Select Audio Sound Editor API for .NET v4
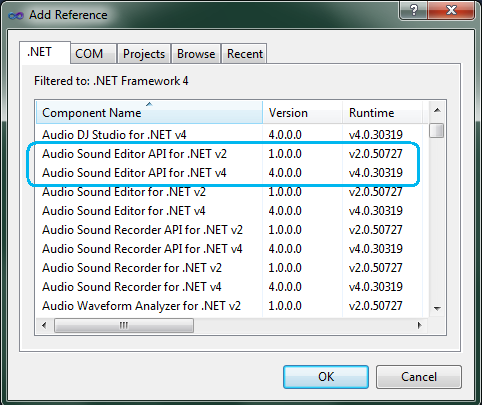Viewport: 482px width, 405px height. [134, 173]
